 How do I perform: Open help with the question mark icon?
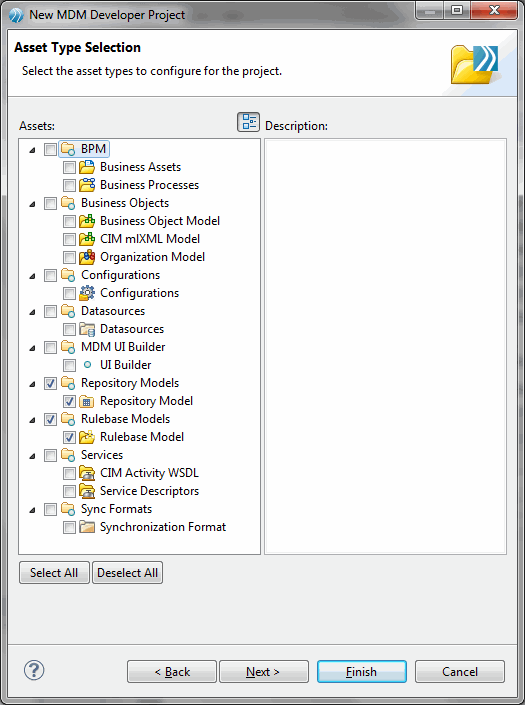point(34,670)
